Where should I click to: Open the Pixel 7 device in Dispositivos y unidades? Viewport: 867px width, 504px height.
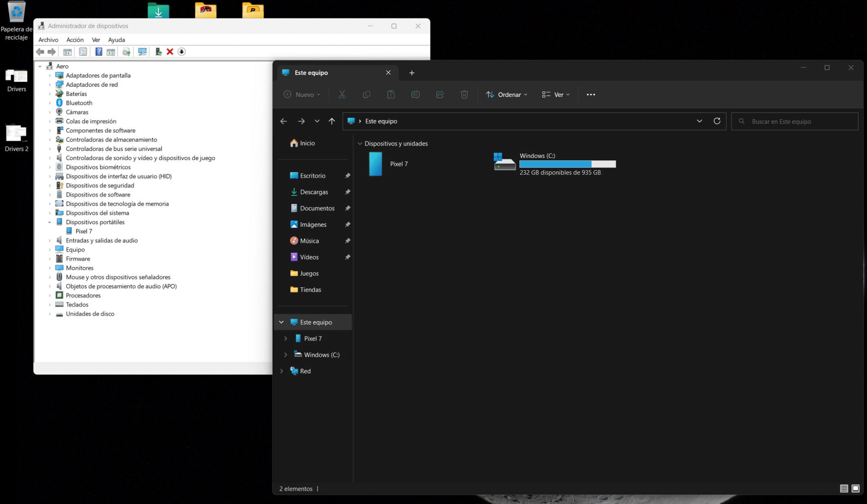coord(388,164)
